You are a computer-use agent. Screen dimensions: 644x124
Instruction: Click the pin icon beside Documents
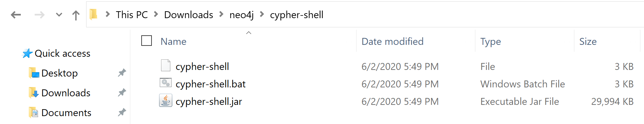tap(122, 112)
